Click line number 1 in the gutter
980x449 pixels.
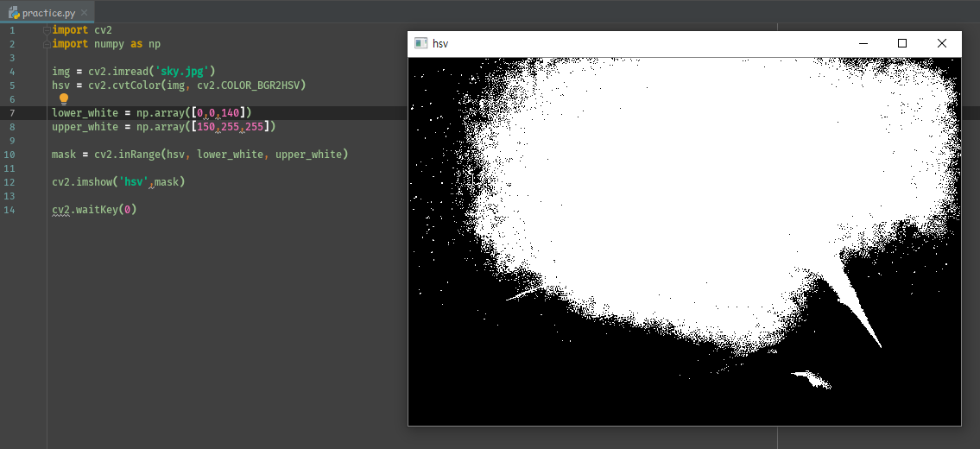(12, 30)
